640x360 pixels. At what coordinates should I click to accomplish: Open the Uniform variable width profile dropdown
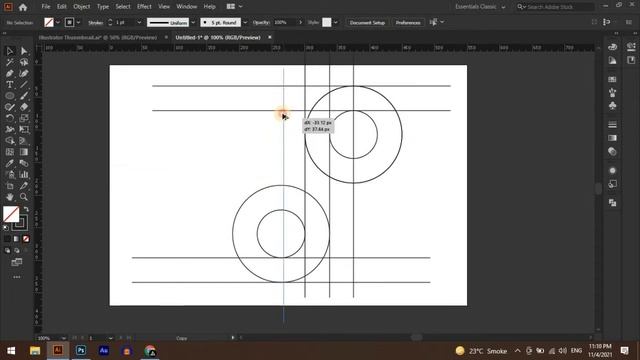(193, 22)
